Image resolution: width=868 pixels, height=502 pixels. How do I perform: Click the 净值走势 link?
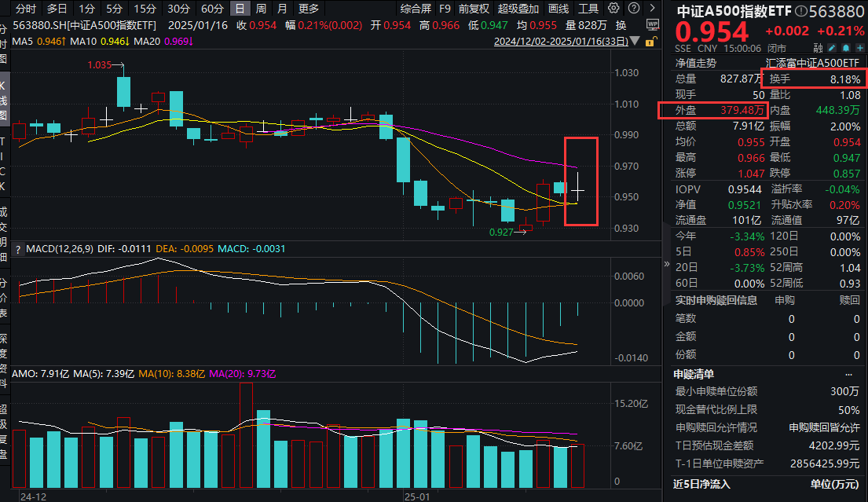point(696,63)
